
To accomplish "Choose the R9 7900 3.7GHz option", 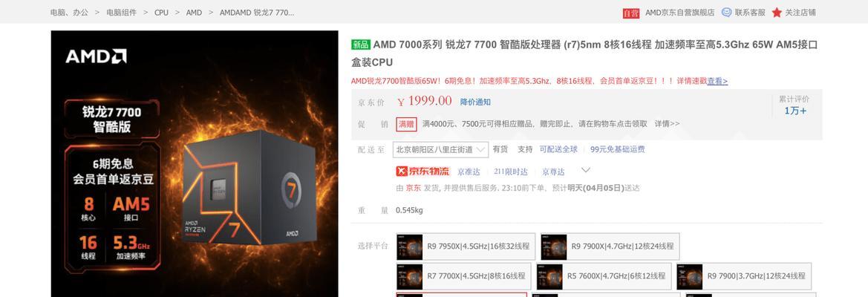I will coord(744,276).
